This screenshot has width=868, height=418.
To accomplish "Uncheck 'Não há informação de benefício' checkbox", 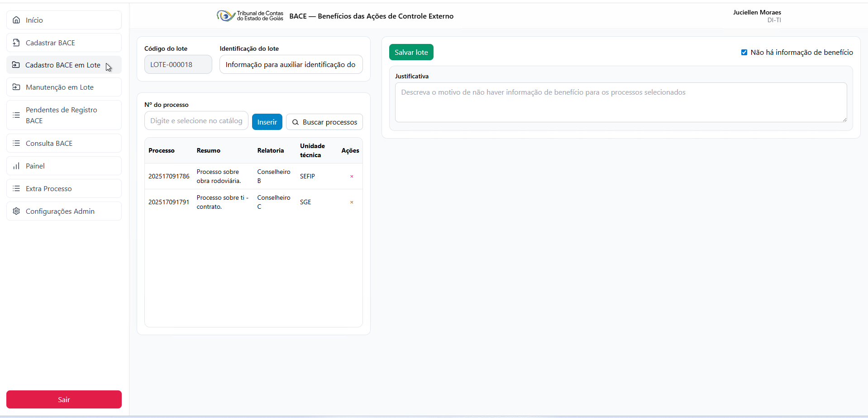I will pyautogui.click(x=744, y=53).
